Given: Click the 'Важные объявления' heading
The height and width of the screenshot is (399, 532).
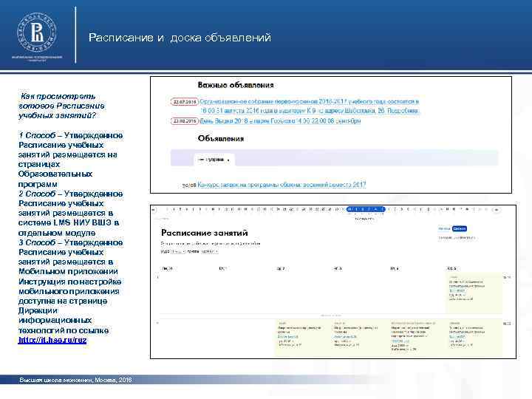Looking at the screenshot, I should point(236,85).
